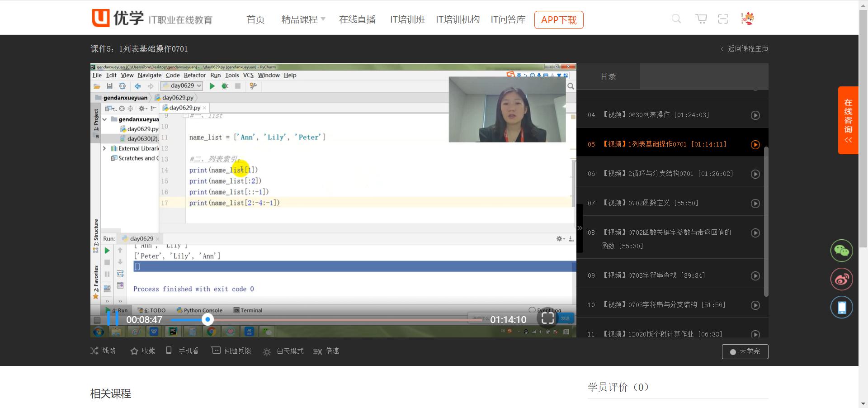This screenshot has width=868, height=408.
Task: Click the WeChat share icon
Action: (841, 251)
